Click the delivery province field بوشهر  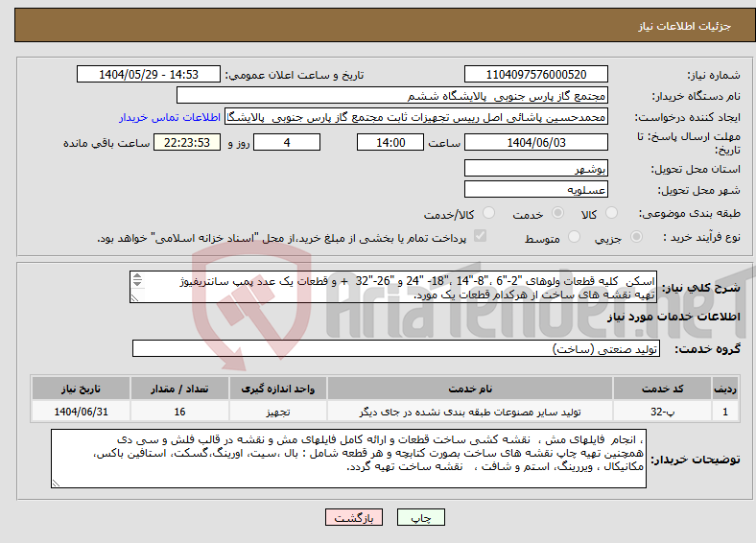point(535,168)
